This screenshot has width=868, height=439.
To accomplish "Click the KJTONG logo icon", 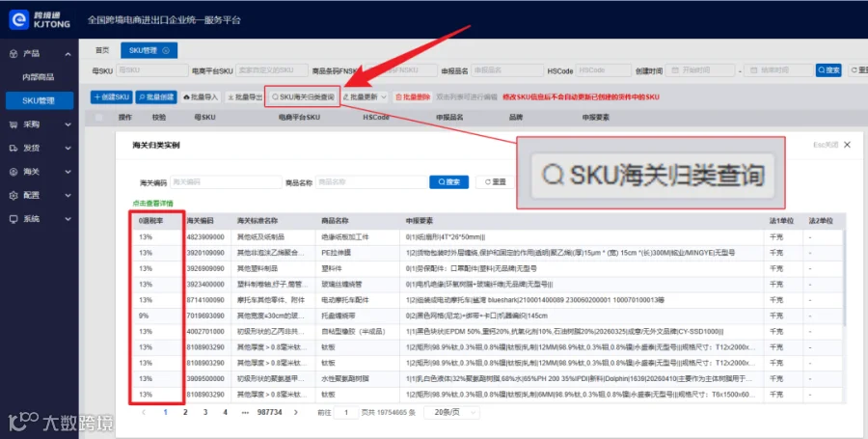I will coord(18,19).
